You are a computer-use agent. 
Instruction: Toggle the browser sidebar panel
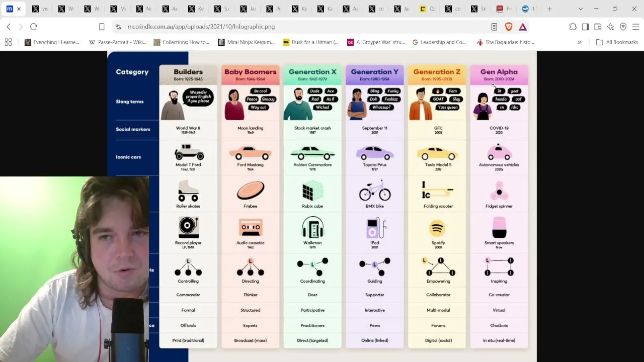585,27
